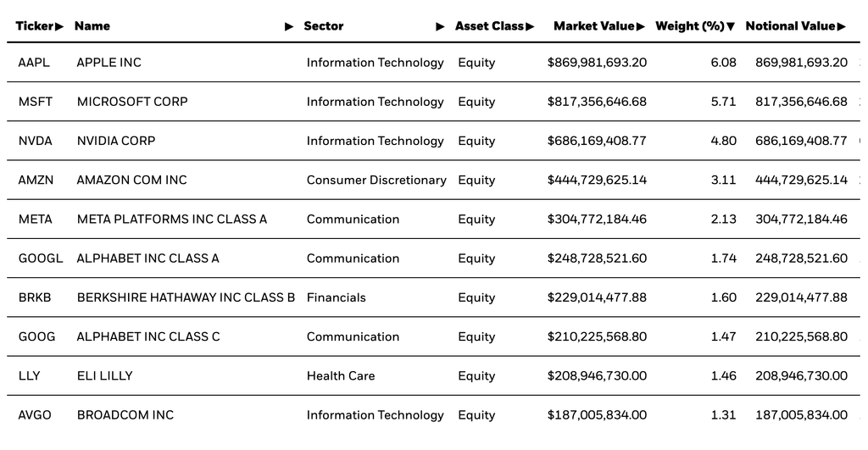Toggle the Weight (%) descending sort arrow

coord(731,26)
